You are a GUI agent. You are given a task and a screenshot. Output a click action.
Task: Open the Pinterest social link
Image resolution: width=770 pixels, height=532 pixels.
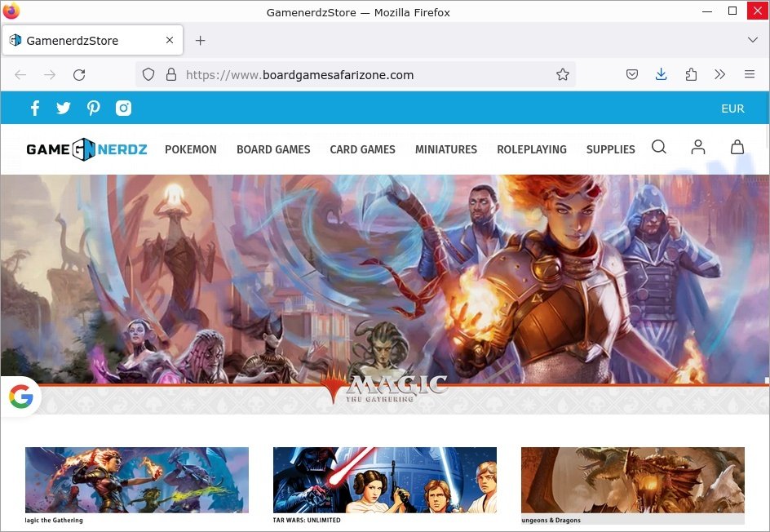(x=93, y=108)
